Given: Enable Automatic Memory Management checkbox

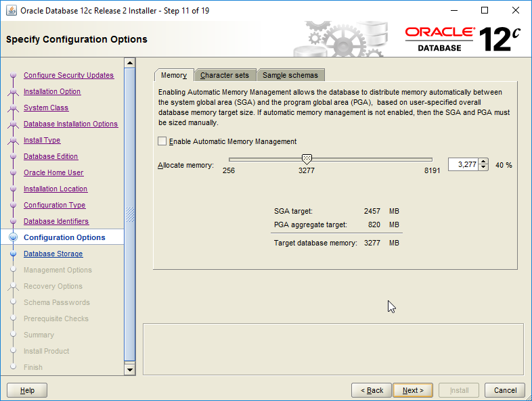Looking at the screenshot, I should click(x=162, y=141).
